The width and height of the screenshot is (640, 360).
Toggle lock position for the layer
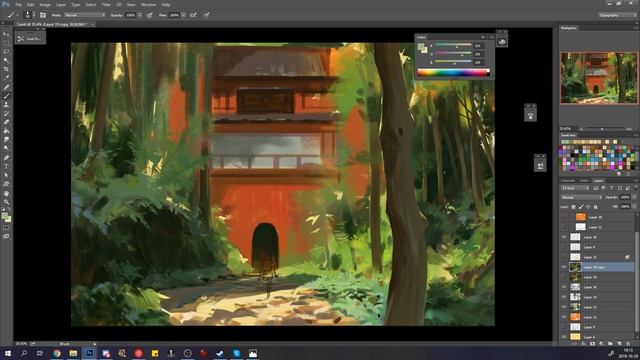point(588,207)
